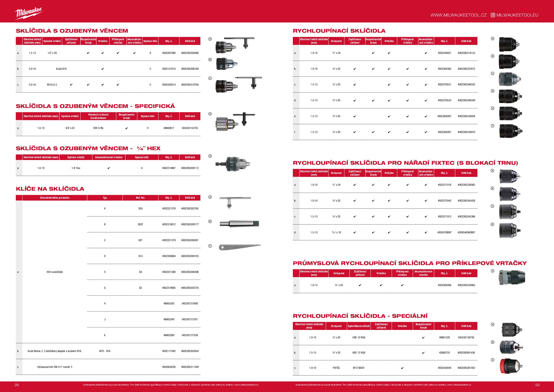The image size is (554, 392).
Task: Select the KLÍČE NA SKLÍČIDLA heading
Action: click(50, 189)
